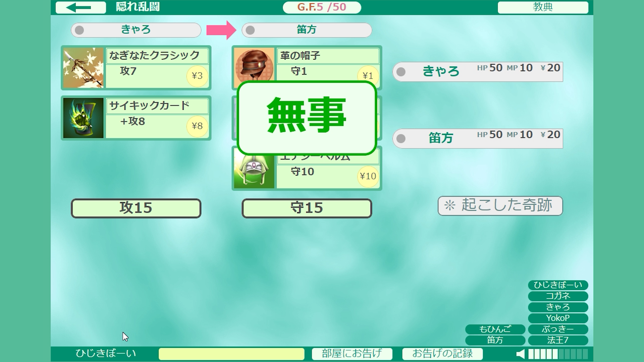Click the 部屋にお告げ button

pos(352,354)
